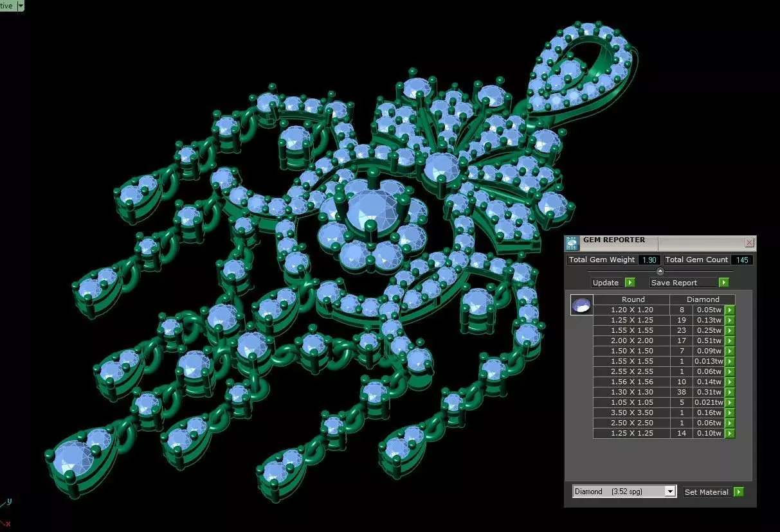
Task: Click the 1.20 X 1.20 size cell
Action: [631, 310]
